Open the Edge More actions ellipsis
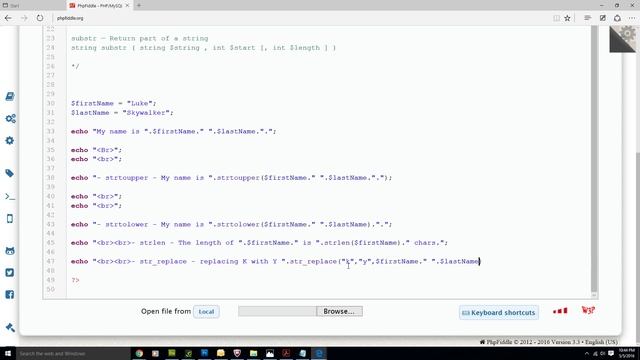Viewport: 640px width, 360px height. (x=632, y=18)
